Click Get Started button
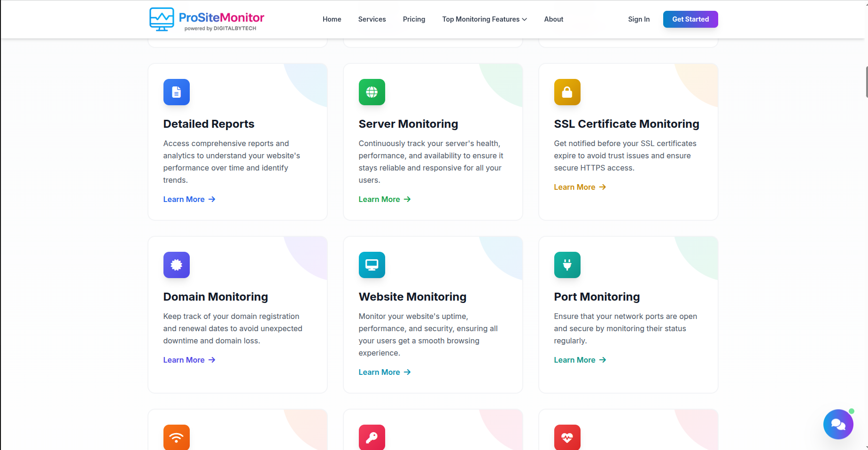This screenshot has height=450, width=868. (x=690, y=19)
